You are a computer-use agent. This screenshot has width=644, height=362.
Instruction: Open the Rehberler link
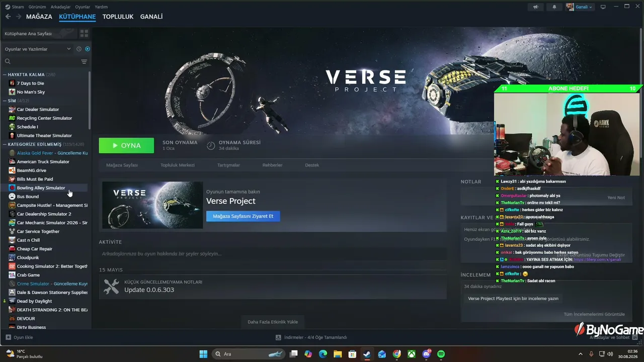point(272,165)
